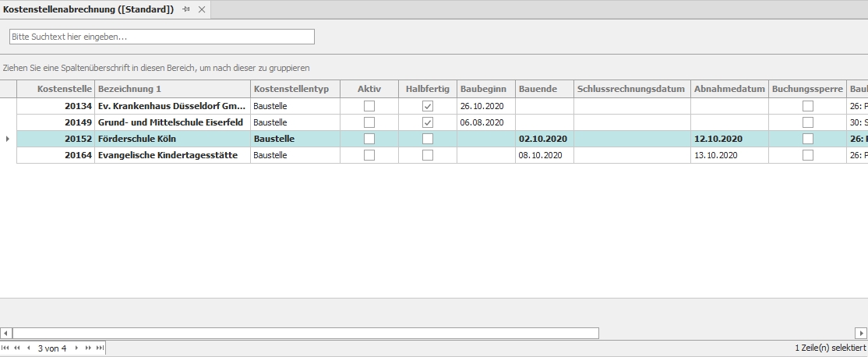This screenshot has width=868, height=357.
Task: Jump to last record in navigator
Action: [100, 348]
